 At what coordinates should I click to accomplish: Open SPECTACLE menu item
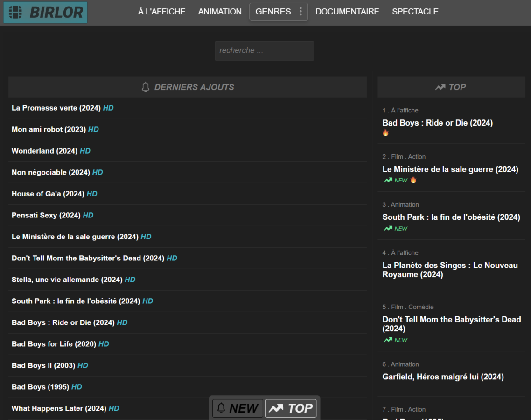(x=415, y=12)
